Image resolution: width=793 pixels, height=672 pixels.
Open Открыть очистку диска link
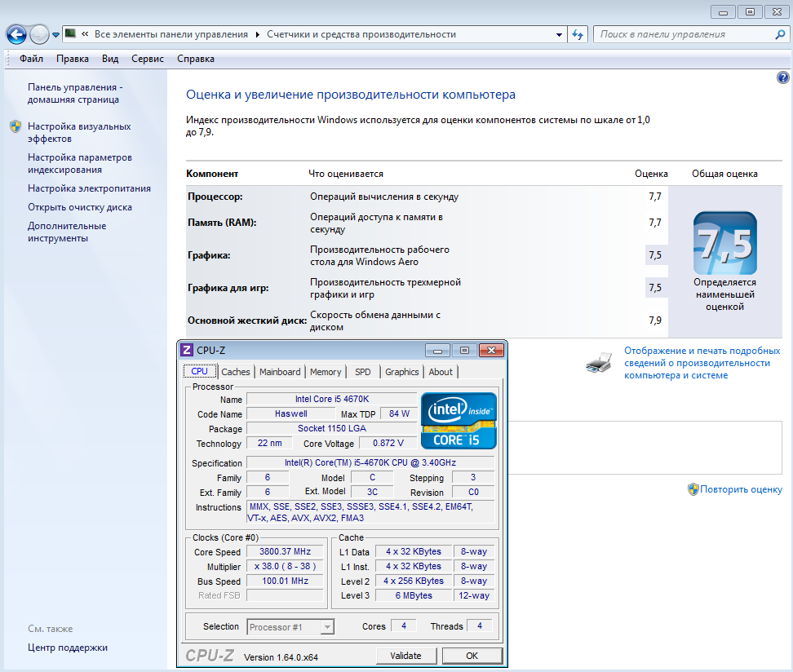[80, 207]
